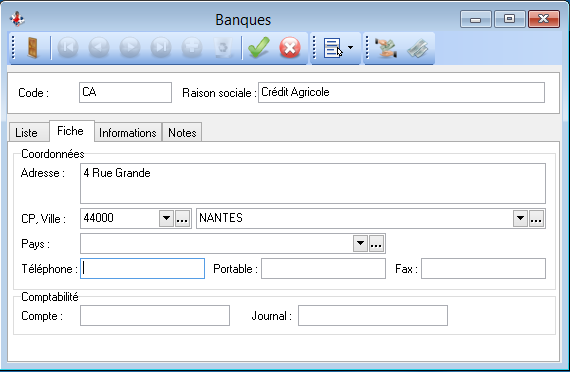Screen dimensions: 570x372
Task: Expand the Pays country dropdown
Action: pyautogui.click(x=360, y=244)
